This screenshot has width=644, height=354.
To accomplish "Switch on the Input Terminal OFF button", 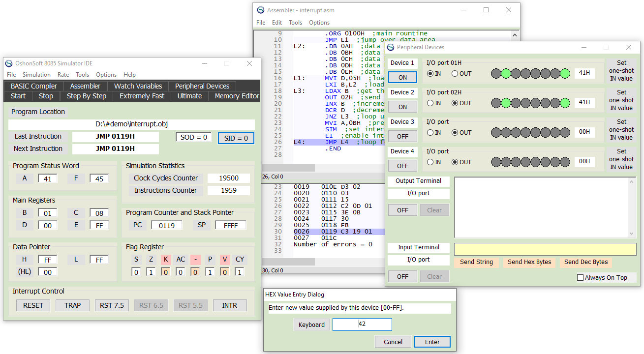I will (403, 276).
